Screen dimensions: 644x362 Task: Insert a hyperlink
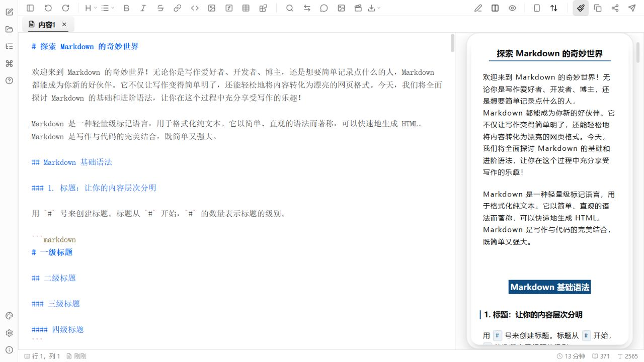point(178,8)
